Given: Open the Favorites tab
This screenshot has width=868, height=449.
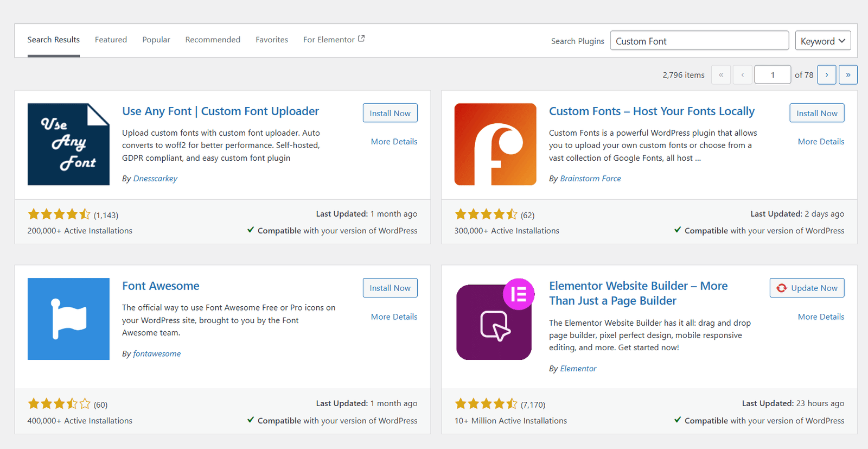Looking at the screenshot, I should [x=271, y=40].
